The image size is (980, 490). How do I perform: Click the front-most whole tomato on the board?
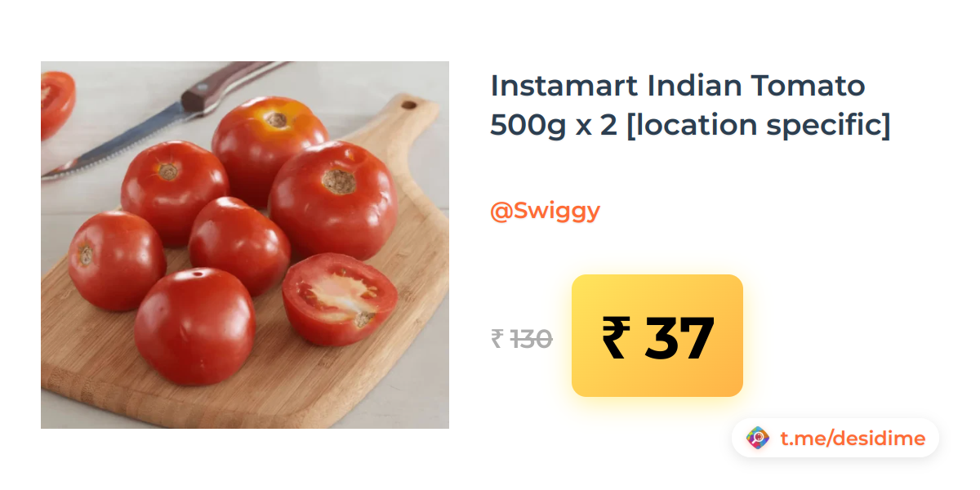(x=194, y=327)
